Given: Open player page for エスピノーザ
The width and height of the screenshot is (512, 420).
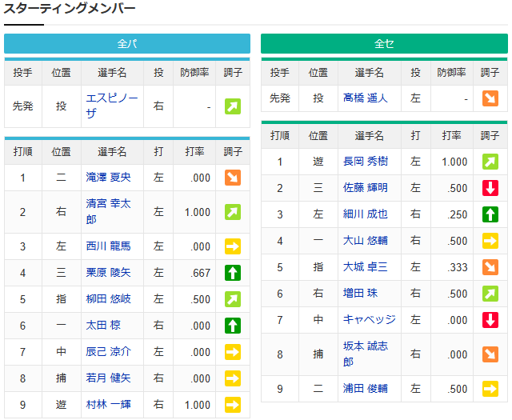Looking at the screenshot, I should pyautogui.click(x=112, y=106).
